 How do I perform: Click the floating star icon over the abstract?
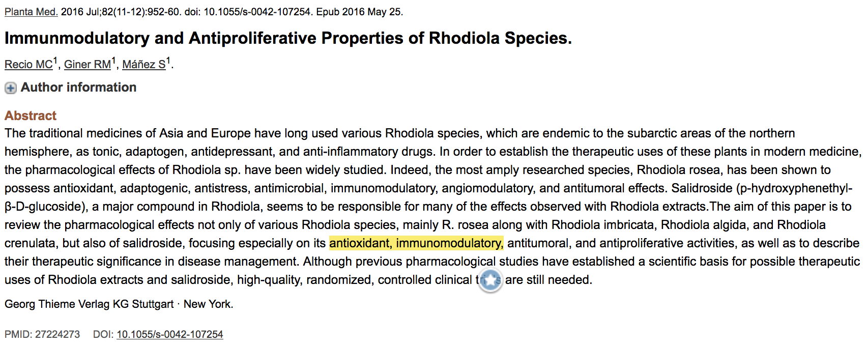pyautogui.click(x=490, y=281)
